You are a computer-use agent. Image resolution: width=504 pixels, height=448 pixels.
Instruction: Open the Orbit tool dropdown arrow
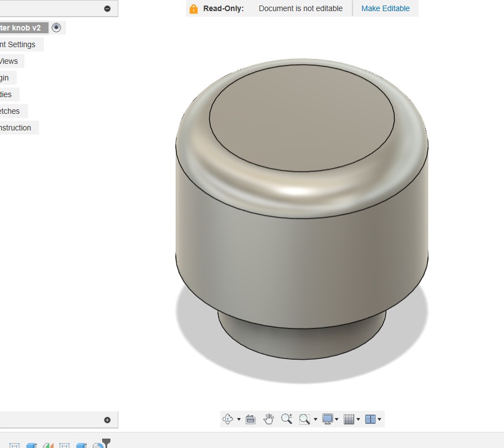click(239, 419)
